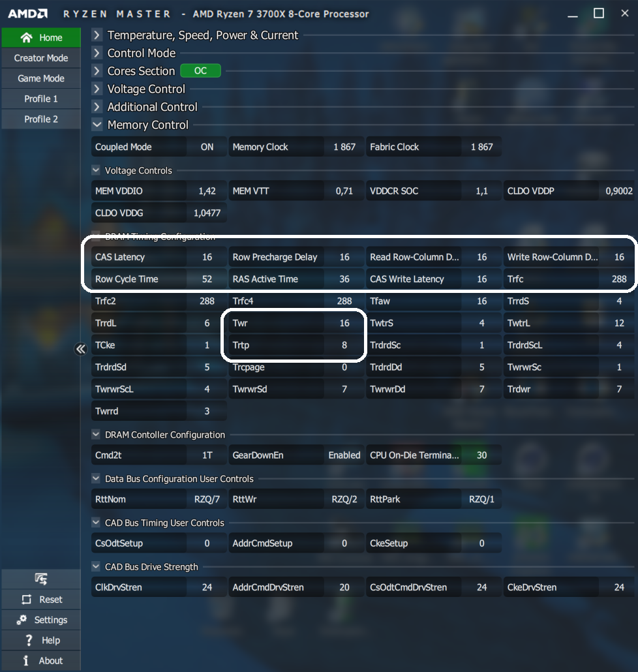Click Trfc value 288
Image resolution: width=638 pixels, height=672 pixels.
(618, 279)
